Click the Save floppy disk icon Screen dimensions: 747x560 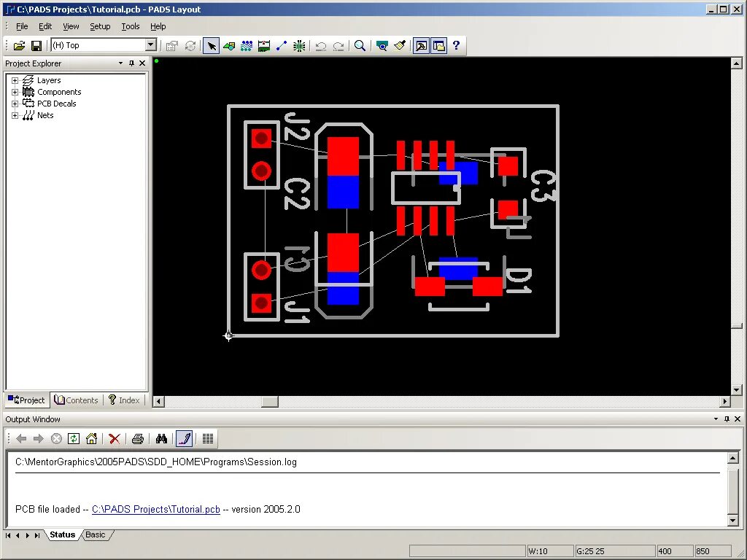[36, 46]
